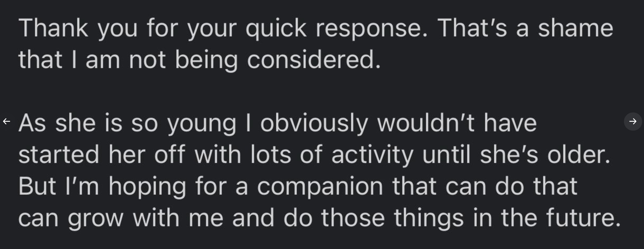
Task: Click the word 'wouldn't' in the text
Action: [x=426, y=123]
